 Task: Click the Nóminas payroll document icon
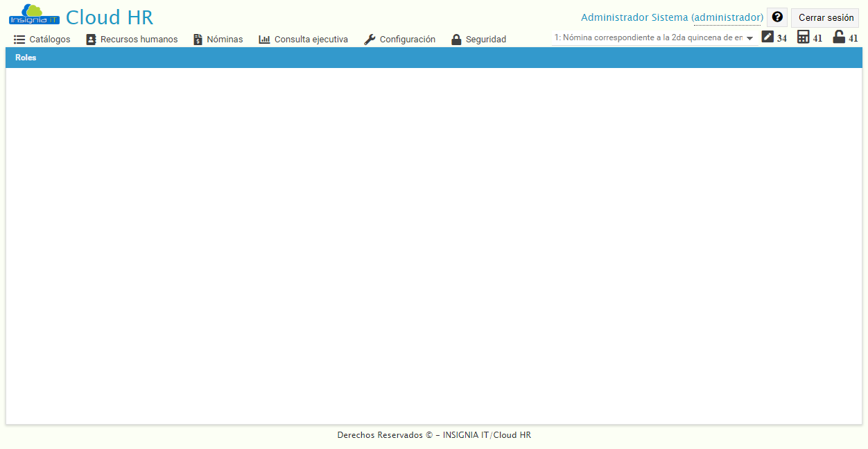[x=196, y=40]
